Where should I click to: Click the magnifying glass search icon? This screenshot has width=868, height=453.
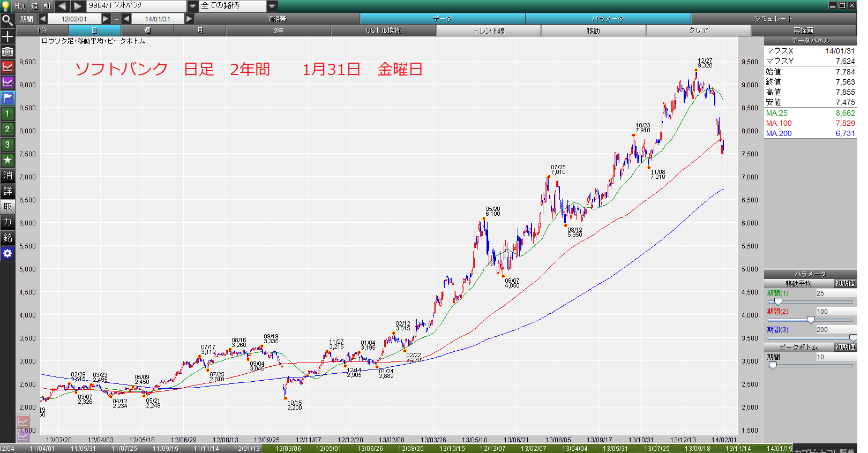(8, 20)
